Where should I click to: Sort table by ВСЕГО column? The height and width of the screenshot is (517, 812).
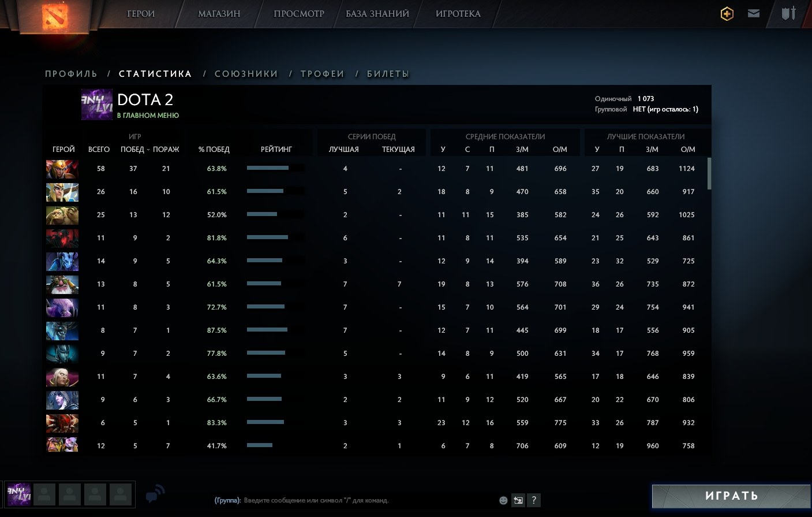pyautogui.click(x=99, y=149)
